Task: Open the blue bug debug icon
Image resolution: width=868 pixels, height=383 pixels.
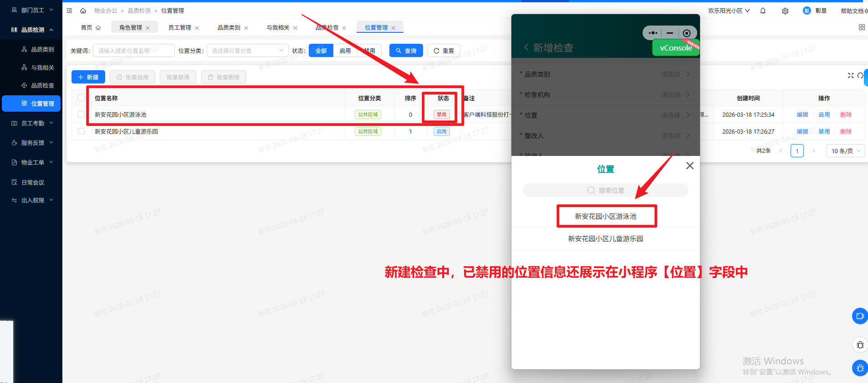Action: click(x=860, y=368)
